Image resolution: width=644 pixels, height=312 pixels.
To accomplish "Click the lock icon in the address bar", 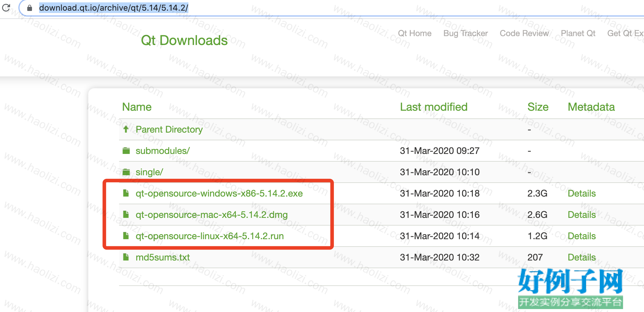I will click(30, 8).
